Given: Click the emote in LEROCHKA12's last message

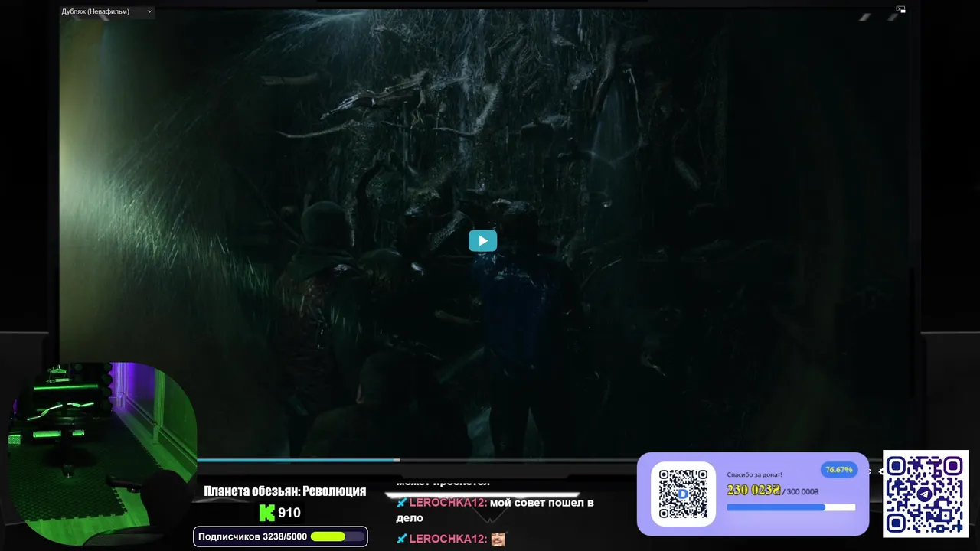Looking at the screenshot, I should coord(498,539).
